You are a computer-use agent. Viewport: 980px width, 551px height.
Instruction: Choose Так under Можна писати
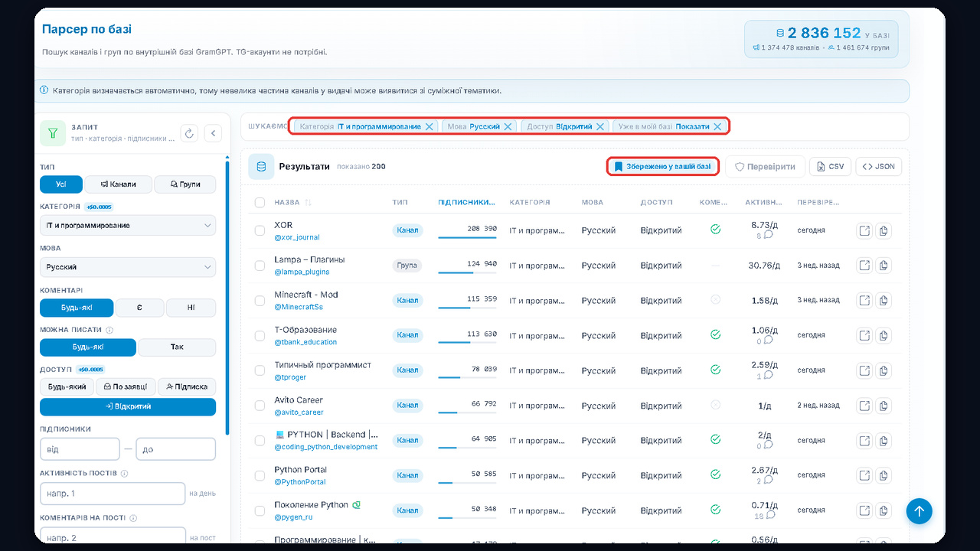coord(177,347)
